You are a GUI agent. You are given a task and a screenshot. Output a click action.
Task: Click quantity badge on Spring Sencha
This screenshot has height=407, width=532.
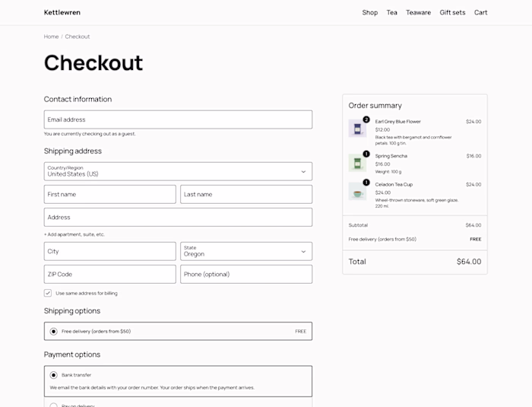tap(366, 154)
